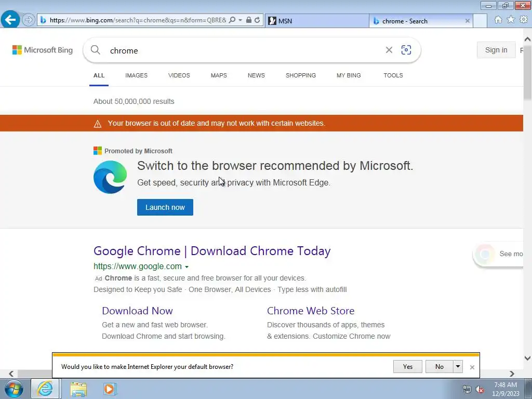Open Windows Explorer from the taskbar
The height and width of the screenshot is (399, 532).
click(x=78, y=390)
